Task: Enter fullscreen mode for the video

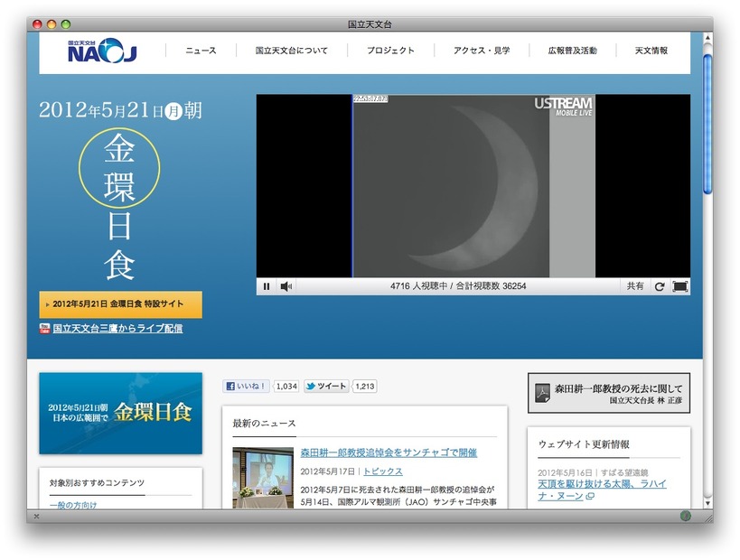Action: (x=680, y=286)
